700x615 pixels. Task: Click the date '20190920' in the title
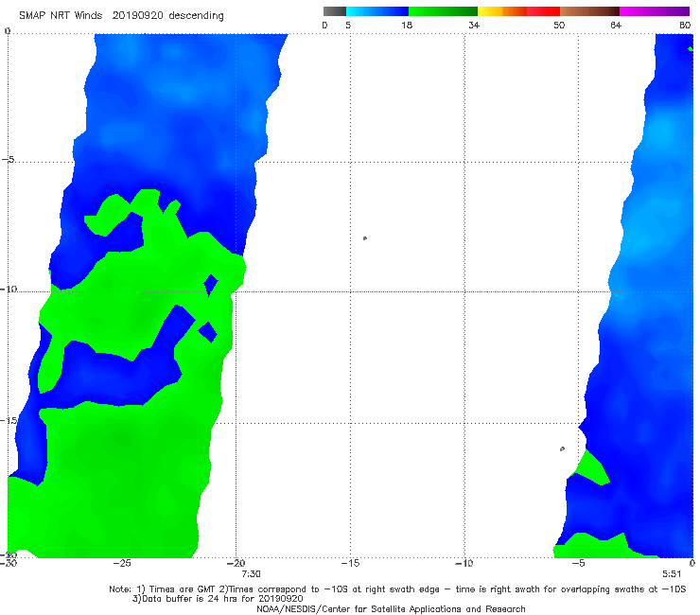138,15
